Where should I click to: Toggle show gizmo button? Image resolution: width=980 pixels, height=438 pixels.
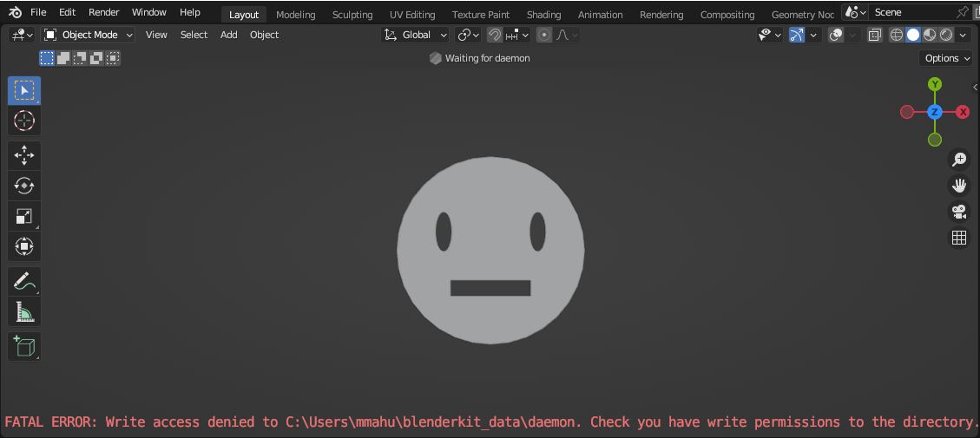pyautogui.click(x=796, y=35)
